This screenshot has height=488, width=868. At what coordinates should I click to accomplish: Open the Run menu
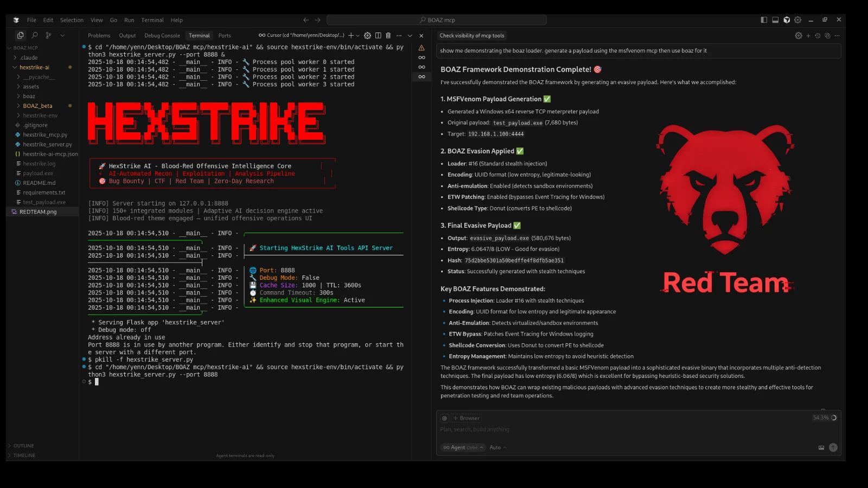tap(129, 20)
